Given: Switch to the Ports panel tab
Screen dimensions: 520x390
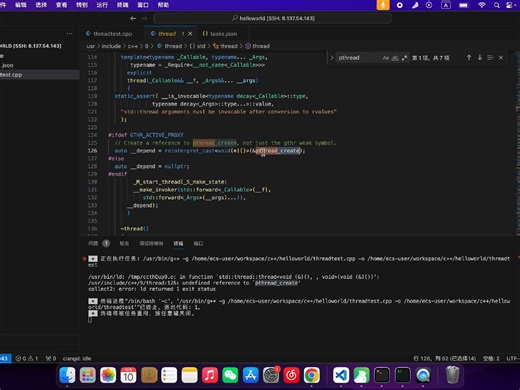Looking at the screenshot, I should 198,243.
